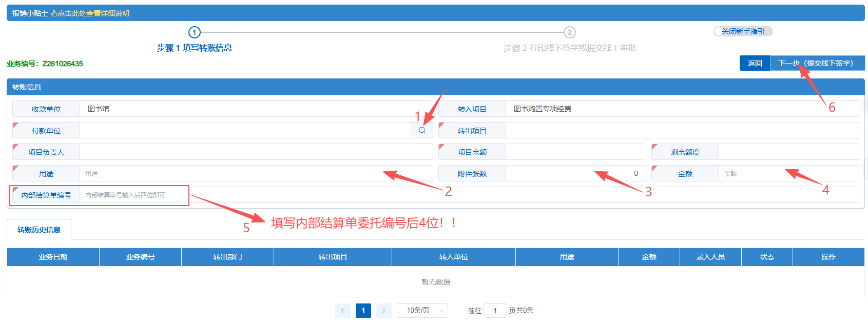Click the 金额 input field
Image resolution: width=868 pixels, height=326 pixels.
[788, 174]
